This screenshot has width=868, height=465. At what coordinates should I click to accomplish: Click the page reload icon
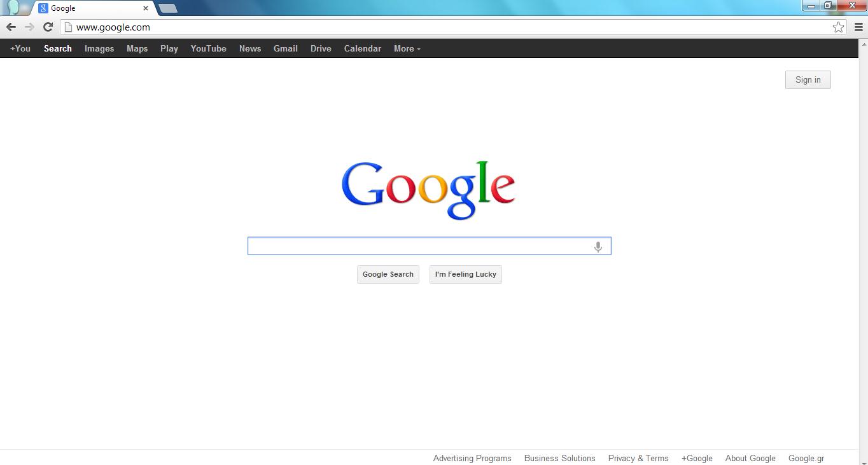coord(48,27)
